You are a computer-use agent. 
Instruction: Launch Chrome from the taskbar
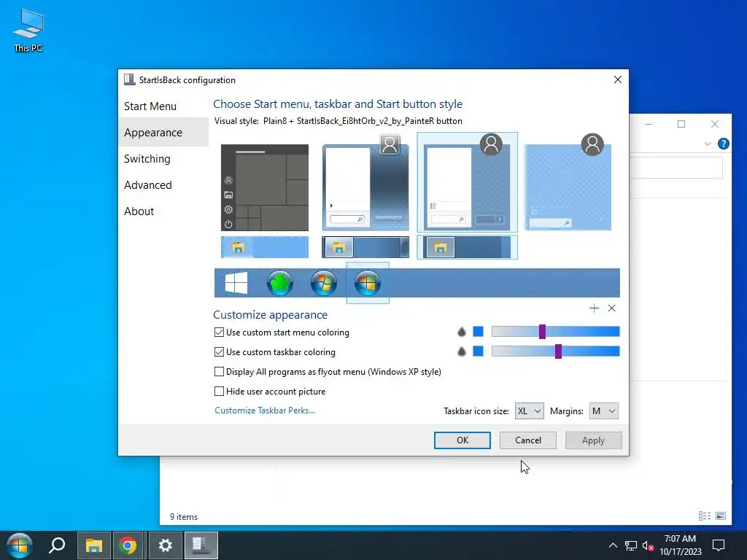coord(128,545)
